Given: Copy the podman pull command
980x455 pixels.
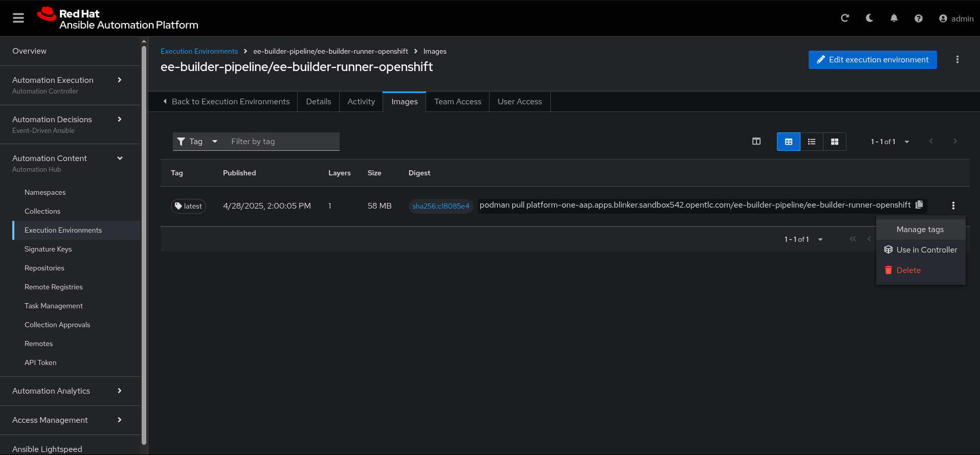Looking at the screenshot, I should coord(919,205).
